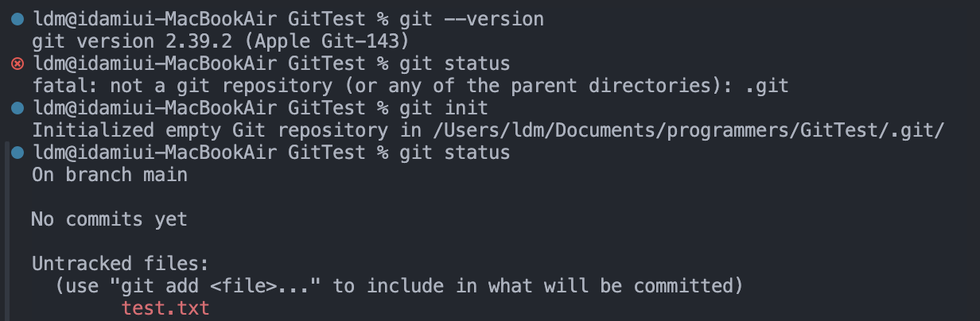This screenshot has width=980, height=321.
Task: Click 'to include in what will be committed' text
Action: [x=533, y=285]
